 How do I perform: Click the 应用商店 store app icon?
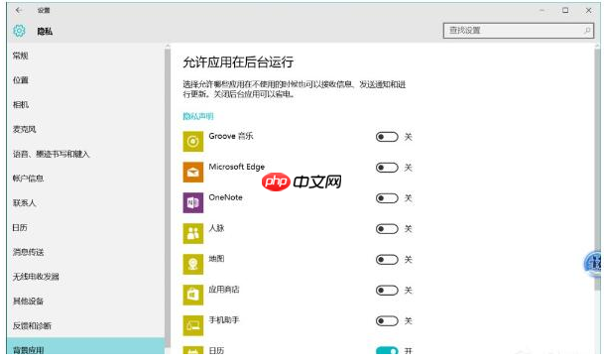tap(193, 295)
